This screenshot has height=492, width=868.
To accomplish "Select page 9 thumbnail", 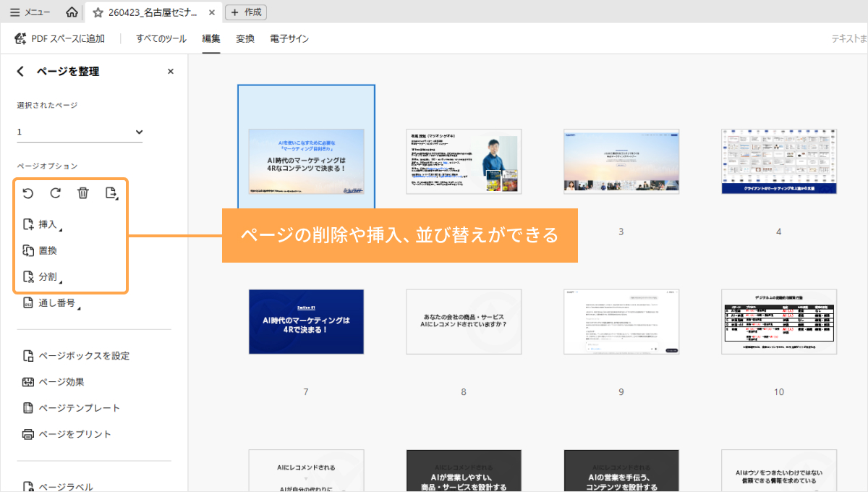I will click(621, 321).
